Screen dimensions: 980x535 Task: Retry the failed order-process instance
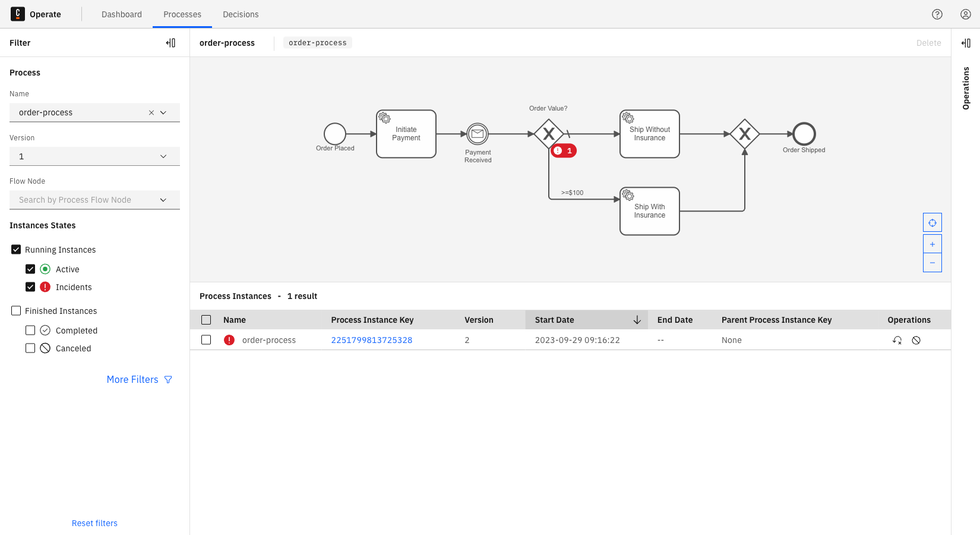[x=897, y=340]
